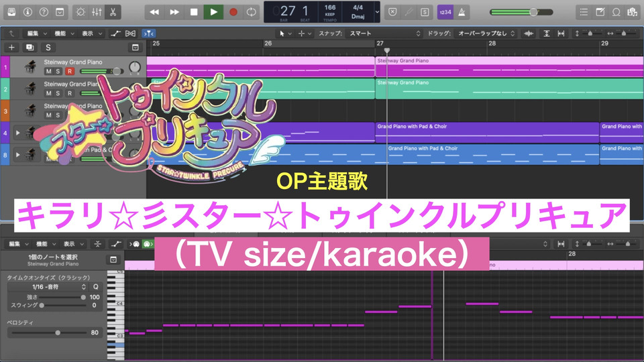Toggle the blue Catch Playhead button
644x362 pixels.
point(149,34)
